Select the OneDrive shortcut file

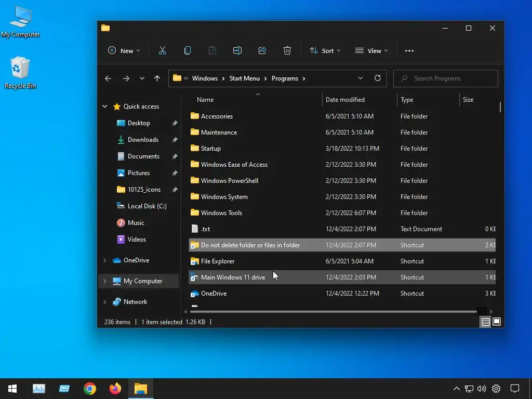[342, 294]
